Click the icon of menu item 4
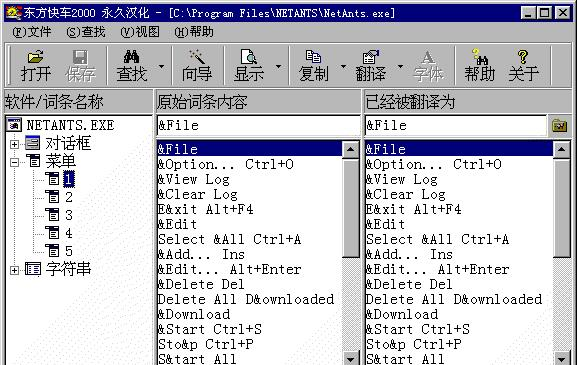 52,233
